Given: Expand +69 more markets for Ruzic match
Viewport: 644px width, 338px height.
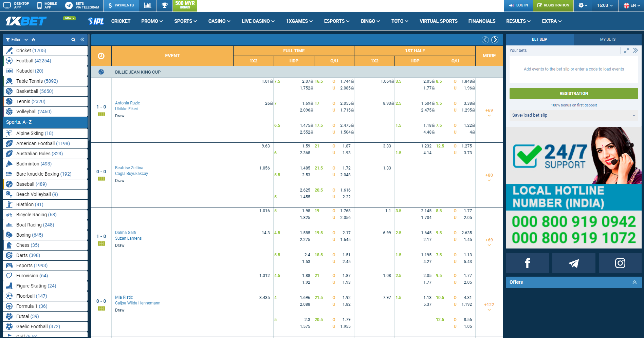Looking at the screenshot, I should 489,112.
